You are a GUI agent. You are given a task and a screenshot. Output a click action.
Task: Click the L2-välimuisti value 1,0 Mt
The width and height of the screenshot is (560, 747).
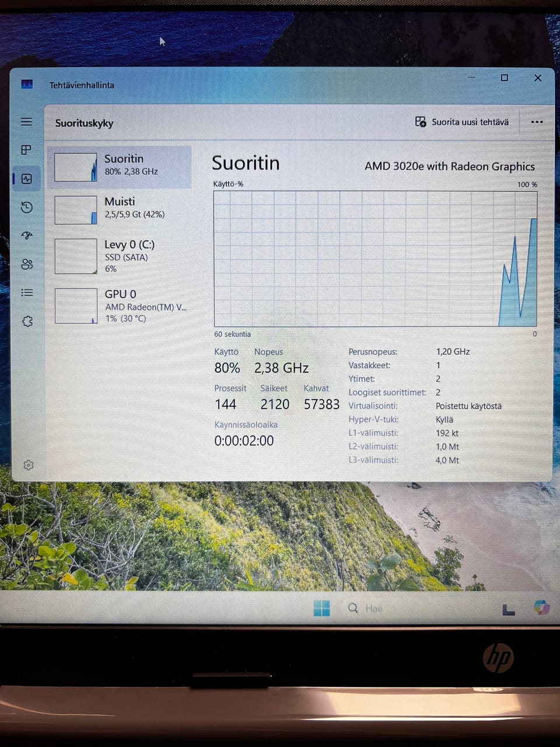(447, 446)
